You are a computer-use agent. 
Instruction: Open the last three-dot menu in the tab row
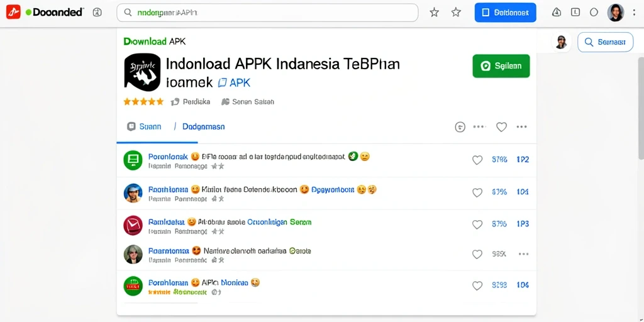521,127
